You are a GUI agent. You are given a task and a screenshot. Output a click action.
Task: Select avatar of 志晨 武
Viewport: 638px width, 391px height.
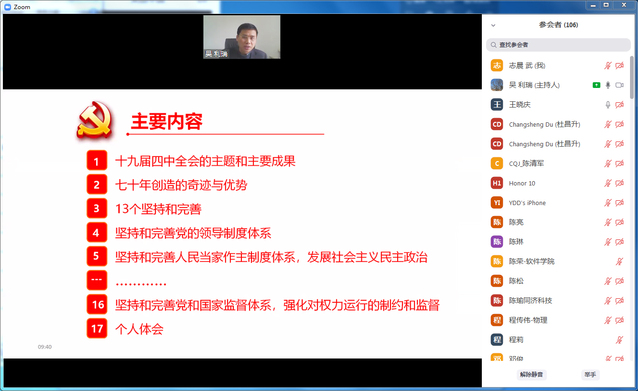point(497,66)
